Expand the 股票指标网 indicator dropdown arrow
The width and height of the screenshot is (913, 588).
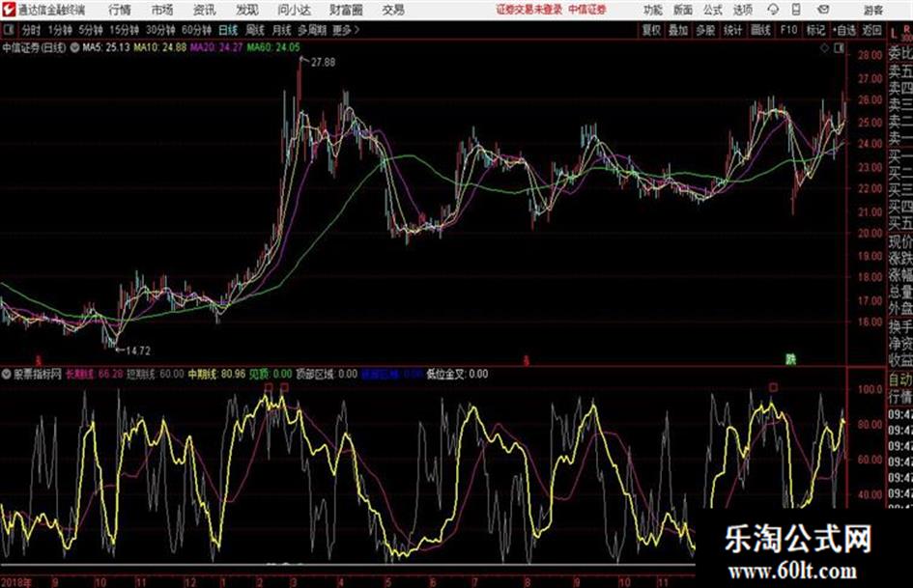[x=7, y=375]
